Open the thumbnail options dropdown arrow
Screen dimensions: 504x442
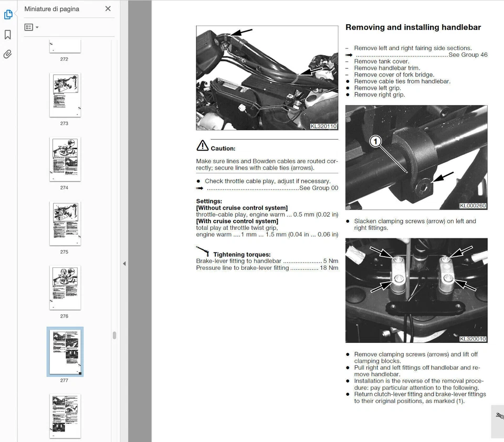click(37, 27)
